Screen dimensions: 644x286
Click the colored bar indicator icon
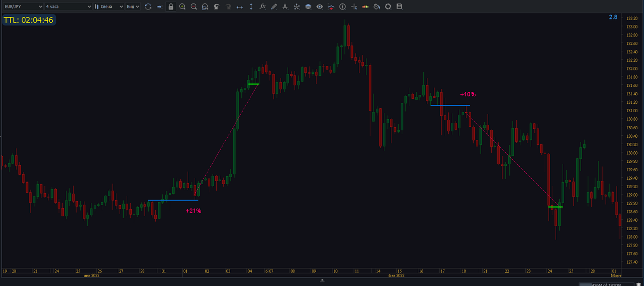pos(365,6)
